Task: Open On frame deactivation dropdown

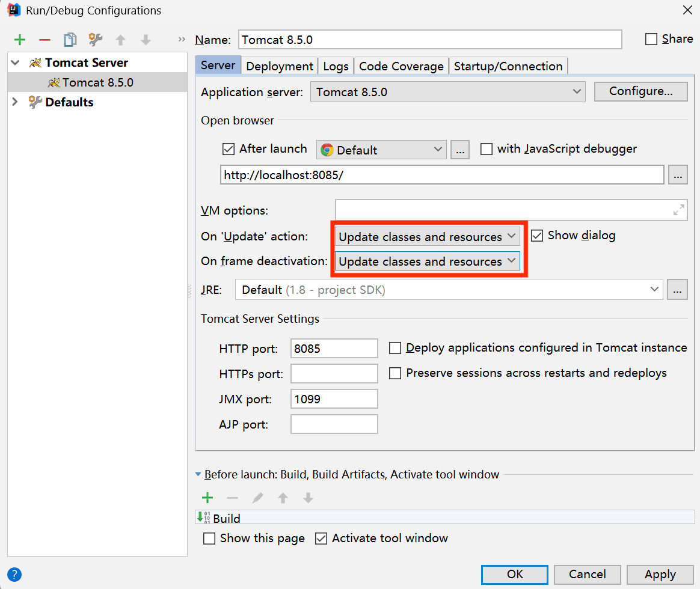Action: point(427,261)
